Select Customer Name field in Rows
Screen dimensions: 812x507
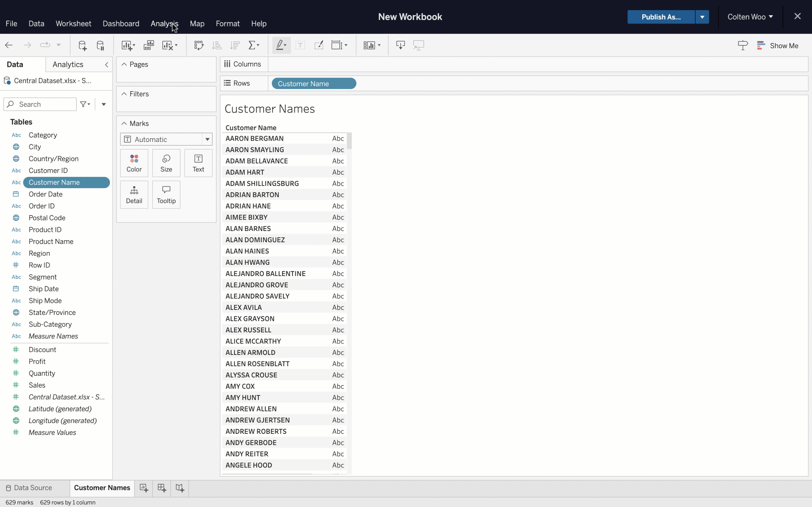(x=313, y=84)
